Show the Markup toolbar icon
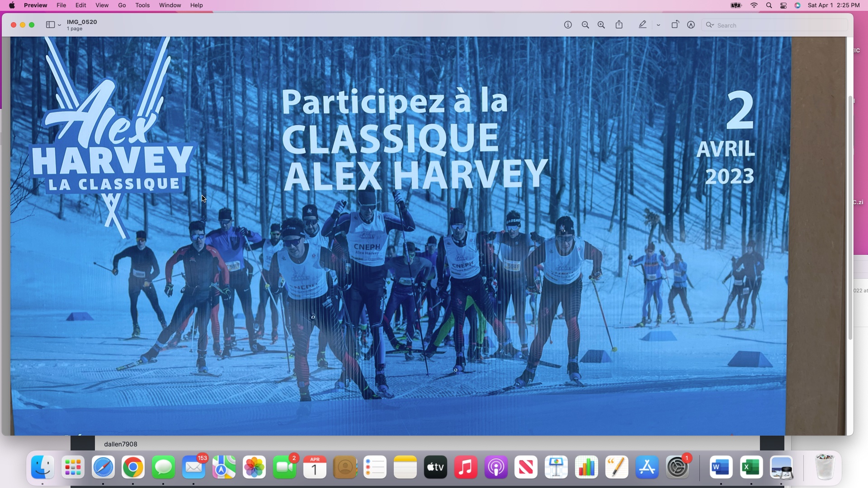868x488 pixels. pos(691,25)
